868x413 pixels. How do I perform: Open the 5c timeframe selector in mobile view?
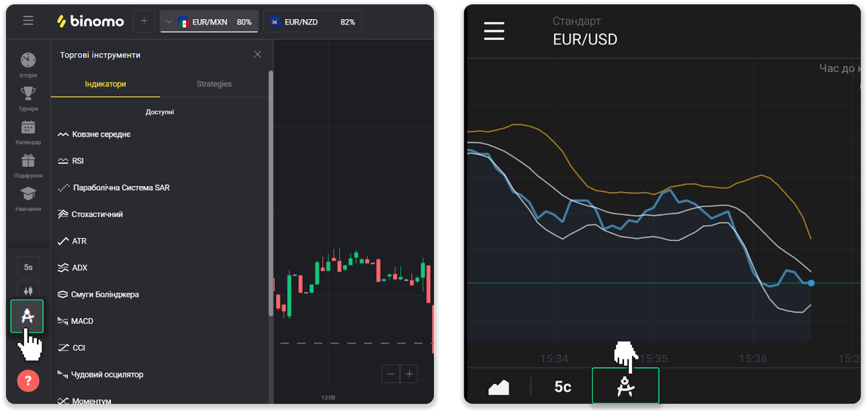click(563, 387)
